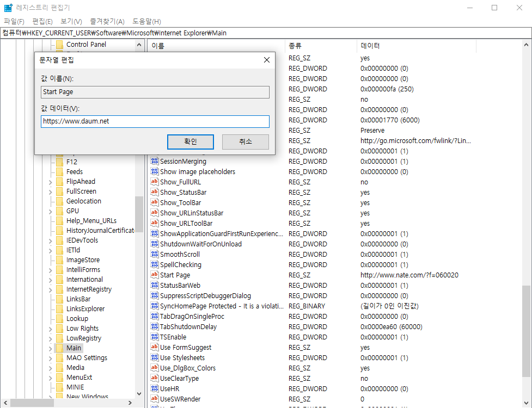Click the string icon beside Show_StatusBar
This screenshot has width=532, height=408.
(155, 193)
